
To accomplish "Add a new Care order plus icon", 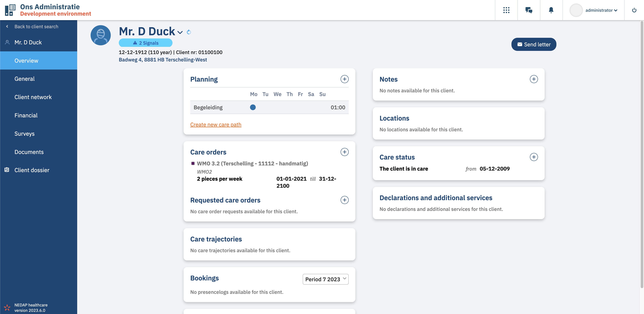I will coord(344,152).
